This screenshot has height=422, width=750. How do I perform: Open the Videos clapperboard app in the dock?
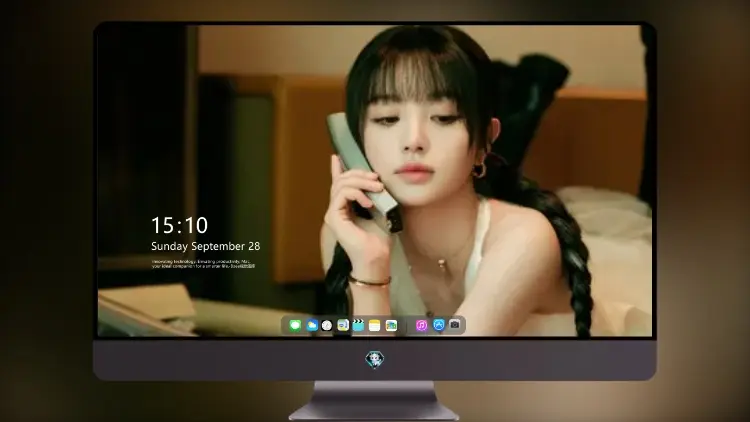358,325
